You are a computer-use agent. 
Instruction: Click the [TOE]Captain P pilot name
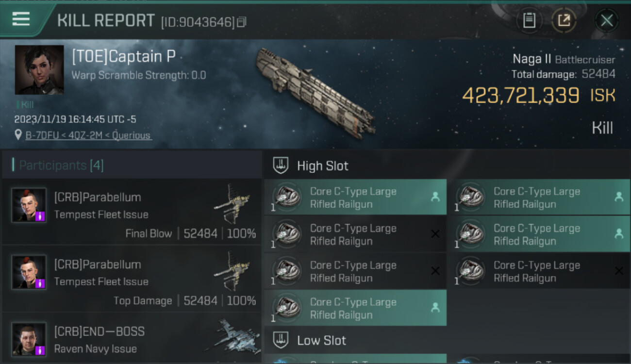click(124, 57)
